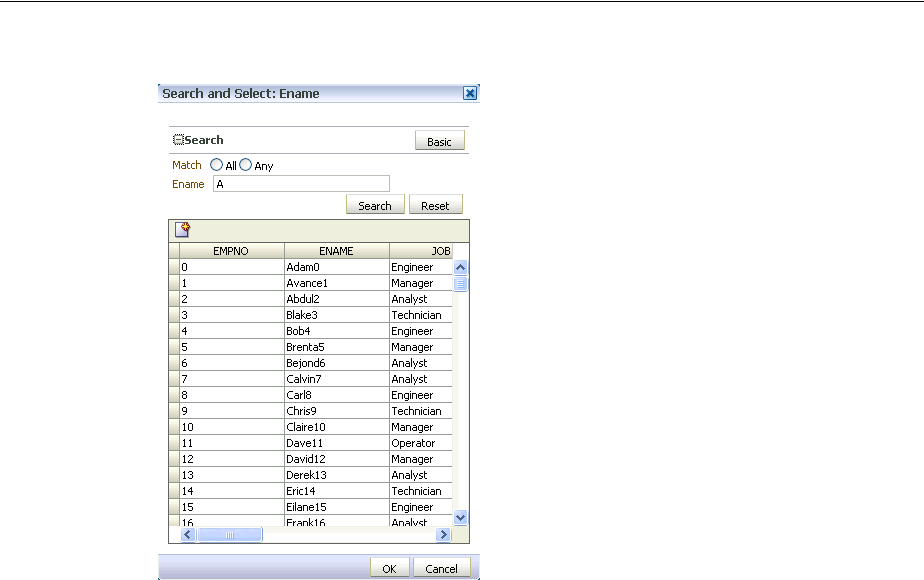Click the vertical scrollbar thumb
The width and height of the screenshot is (924, 580).
(460, 284)
